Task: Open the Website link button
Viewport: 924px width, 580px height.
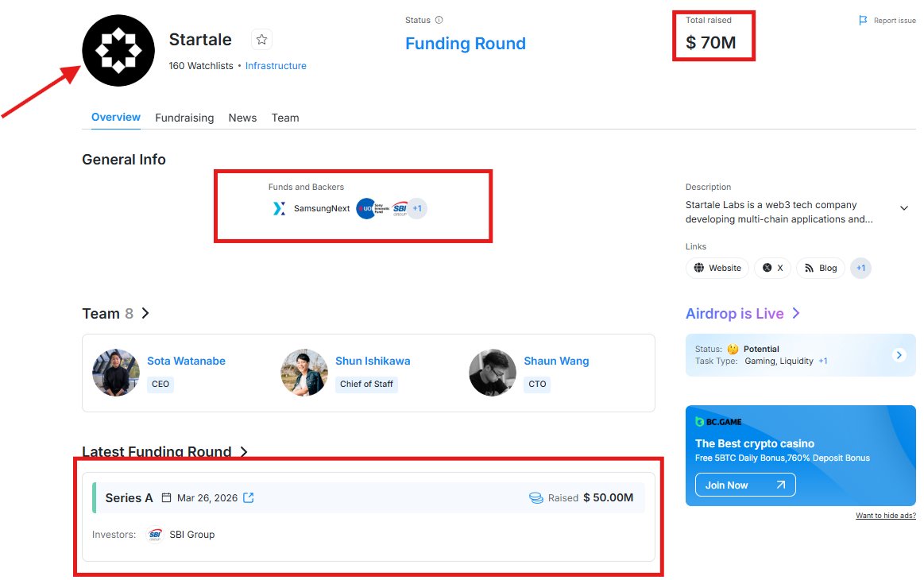Action: pyautogui.click(x=717, y=269)
